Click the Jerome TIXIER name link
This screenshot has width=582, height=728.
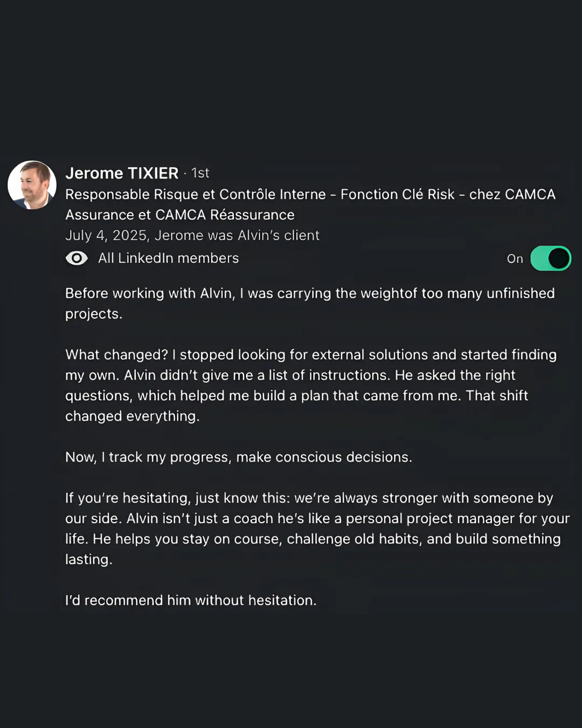pyautogui.click(x=122, y=173)
